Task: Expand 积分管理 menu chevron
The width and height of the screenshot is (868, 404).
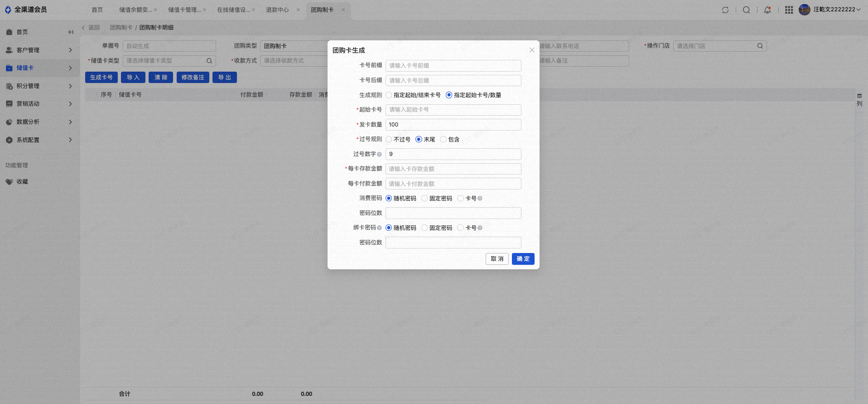Action: coord(70,86)
